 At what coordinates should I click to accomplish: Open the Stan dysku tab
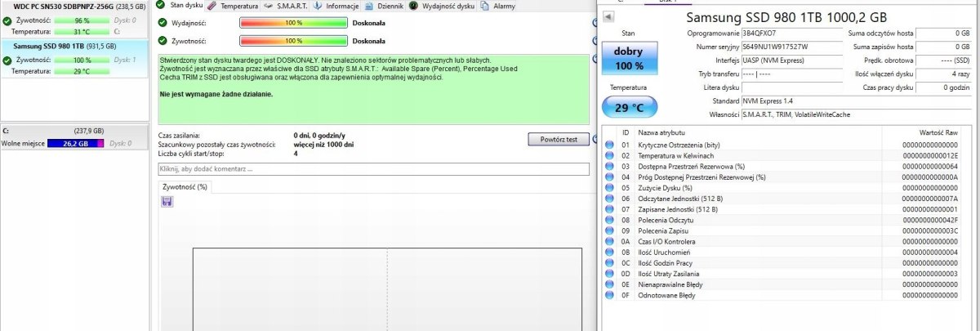point(180,5)
